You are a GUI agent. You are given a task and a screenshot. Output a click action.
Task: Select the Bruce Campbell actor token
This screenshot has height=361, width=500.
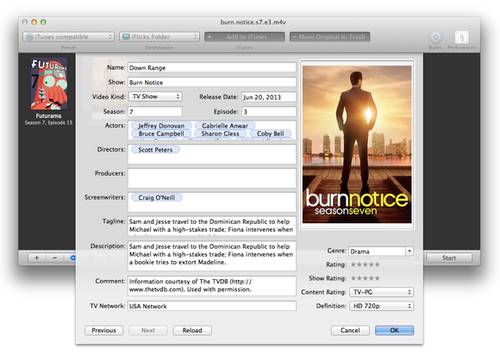coord(161,134)
